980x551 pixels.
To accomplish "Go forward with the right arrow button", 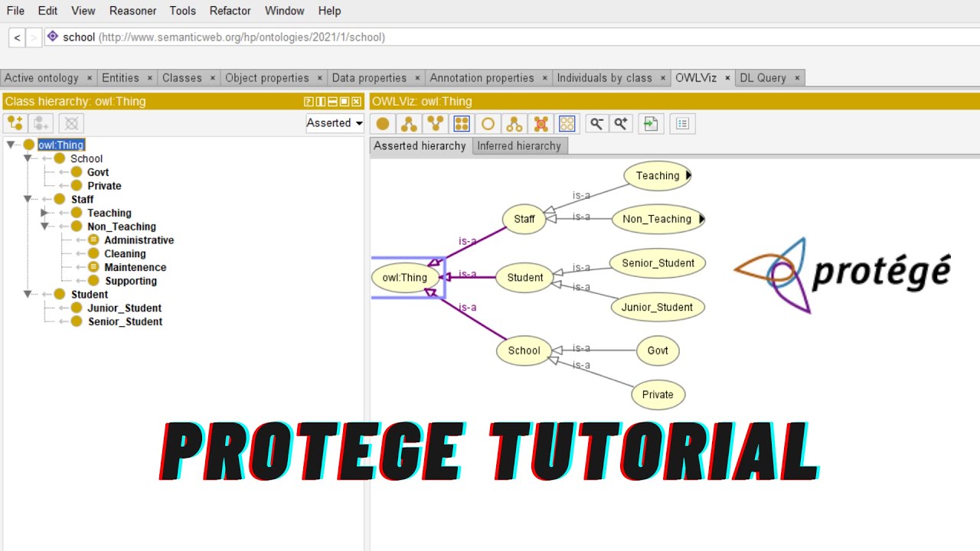I will tap(34, 37).
